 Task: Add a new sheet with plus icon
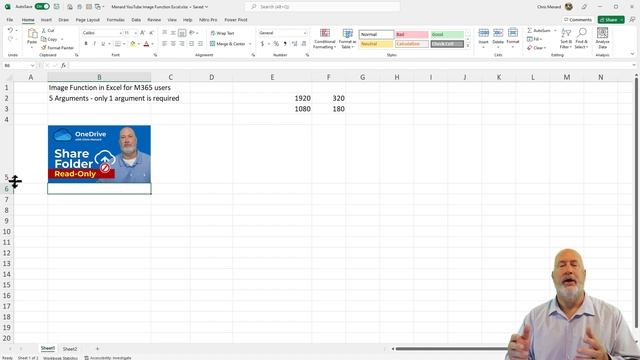click(x=97, y=349)
